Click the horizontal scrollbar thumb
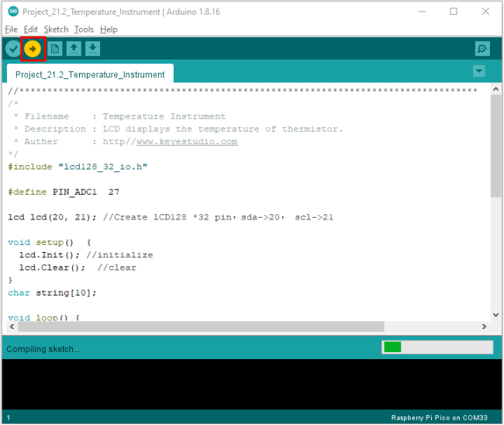Viewport: 504px width, 425px height. (202, 327)
